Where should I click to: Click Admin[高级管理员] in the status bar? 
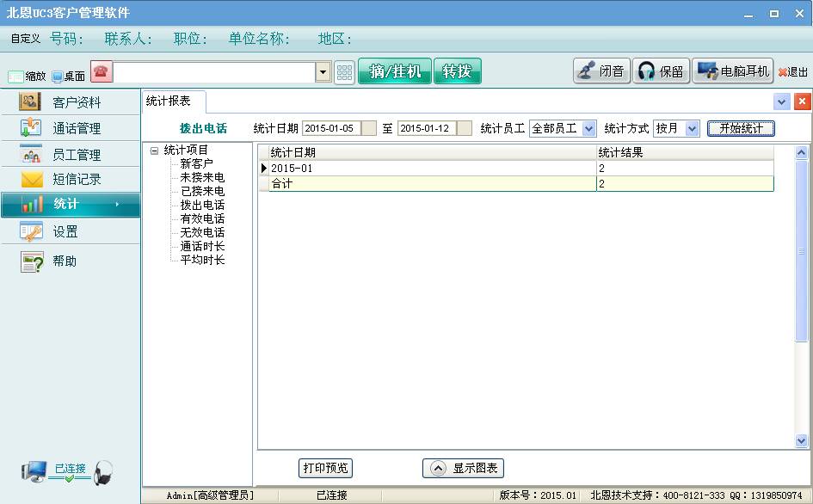(210, 495)
